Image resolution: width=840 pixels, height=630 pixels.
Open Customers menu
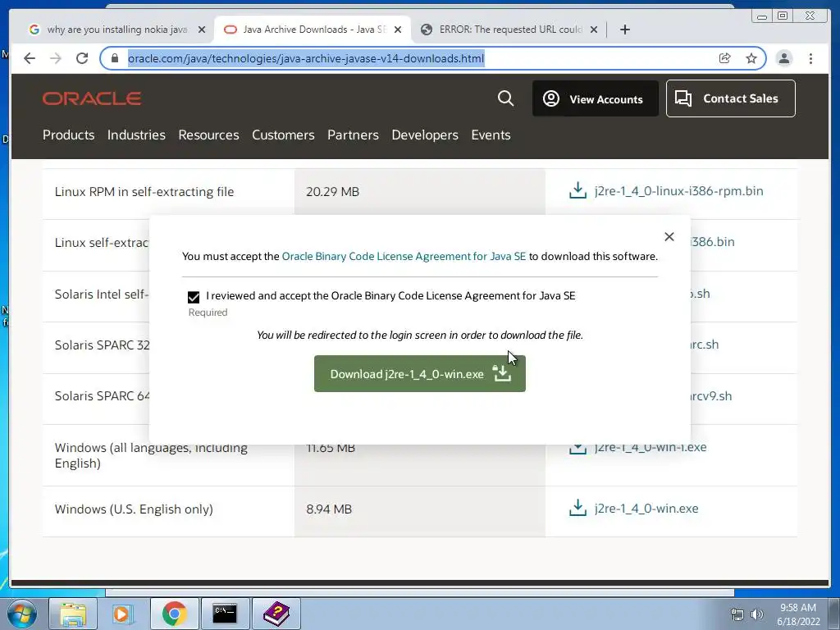point(283,135)
